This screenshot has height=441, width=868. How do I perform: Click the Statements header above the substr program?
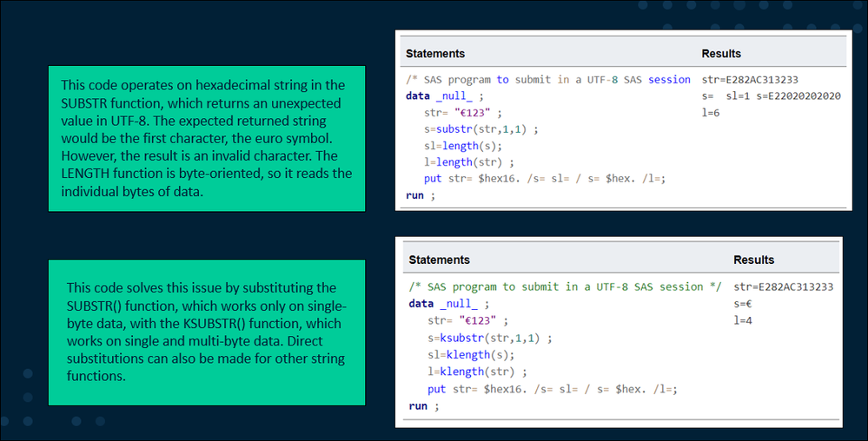click(435, 54)
